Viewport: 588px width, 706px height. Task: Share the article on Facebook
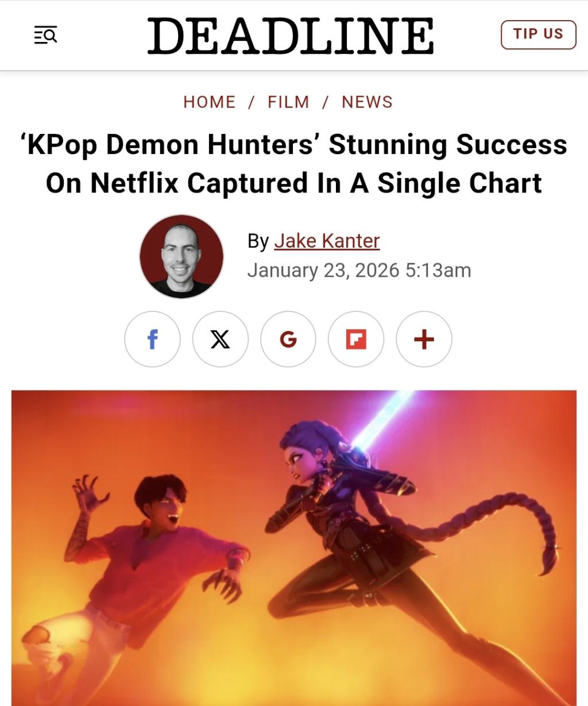152,339
